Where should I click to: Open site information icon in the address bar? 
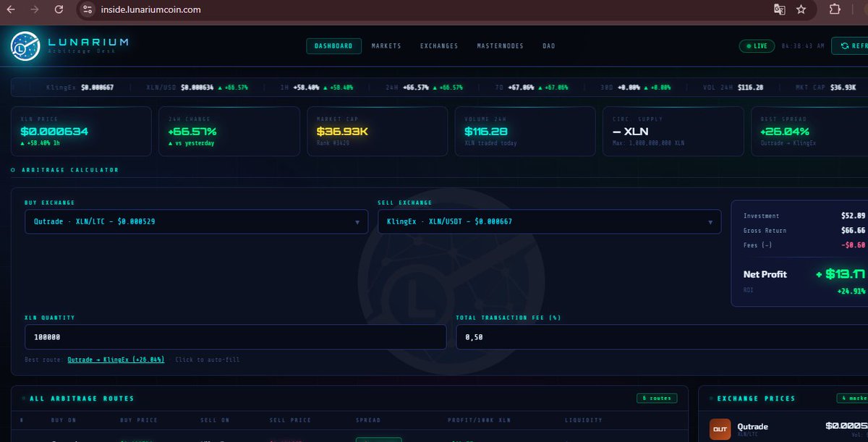pos(88,9)
